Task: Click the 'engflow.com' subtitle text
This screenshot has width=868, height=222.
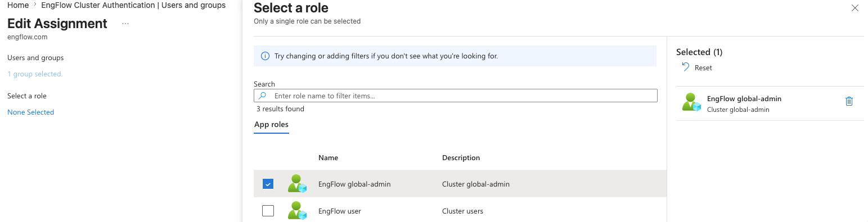Action: point(27,37)
